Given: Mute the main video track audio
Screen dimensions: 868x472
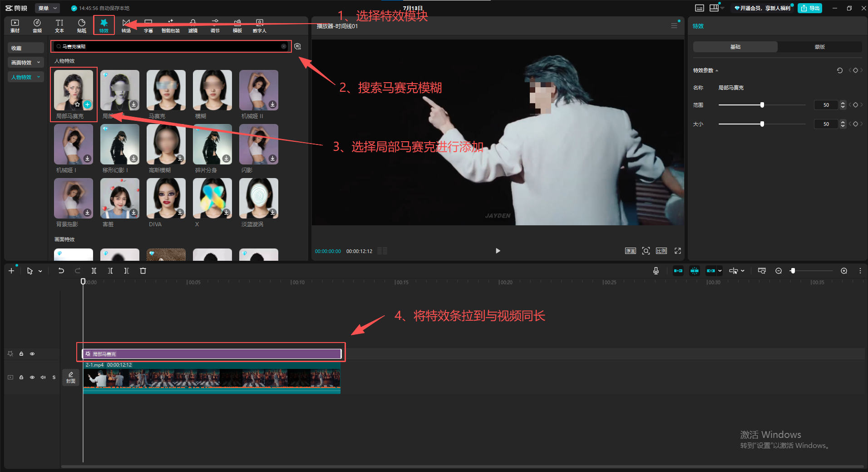Looking at the screenshot, I should tap(43, 378).
